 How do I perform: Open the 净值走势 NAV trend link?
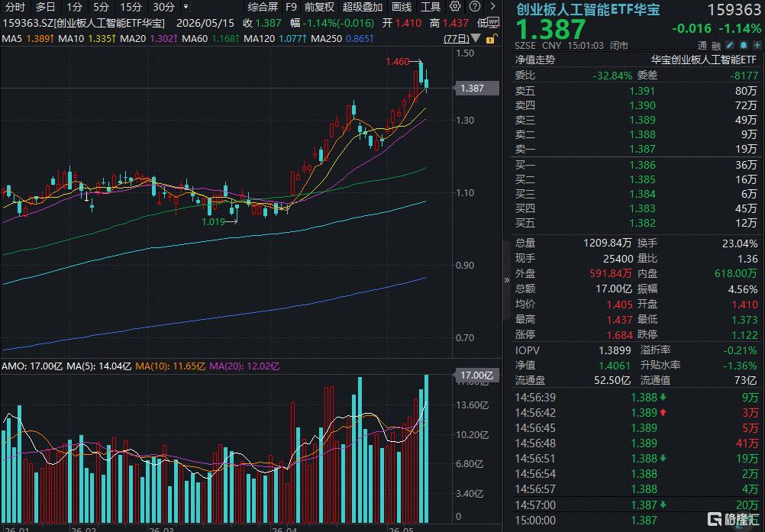[534, 60]
